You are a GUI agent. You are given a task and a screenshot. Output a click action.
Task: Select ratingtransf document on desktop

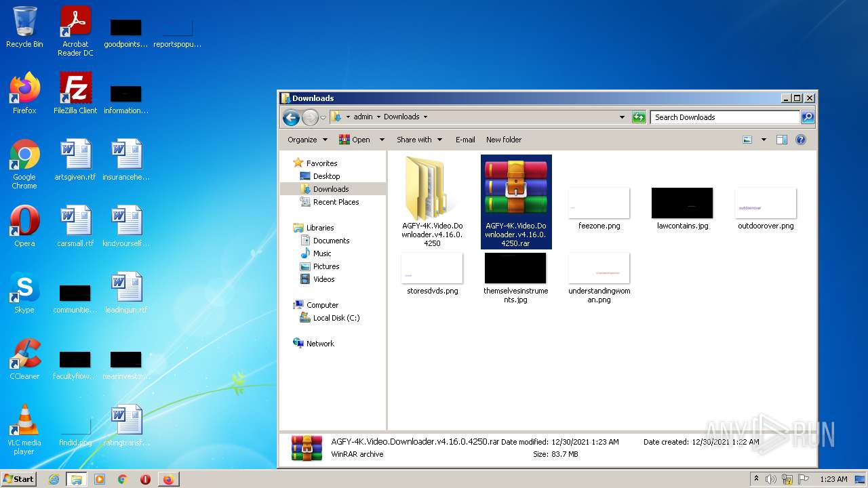(x=126, y=425)
